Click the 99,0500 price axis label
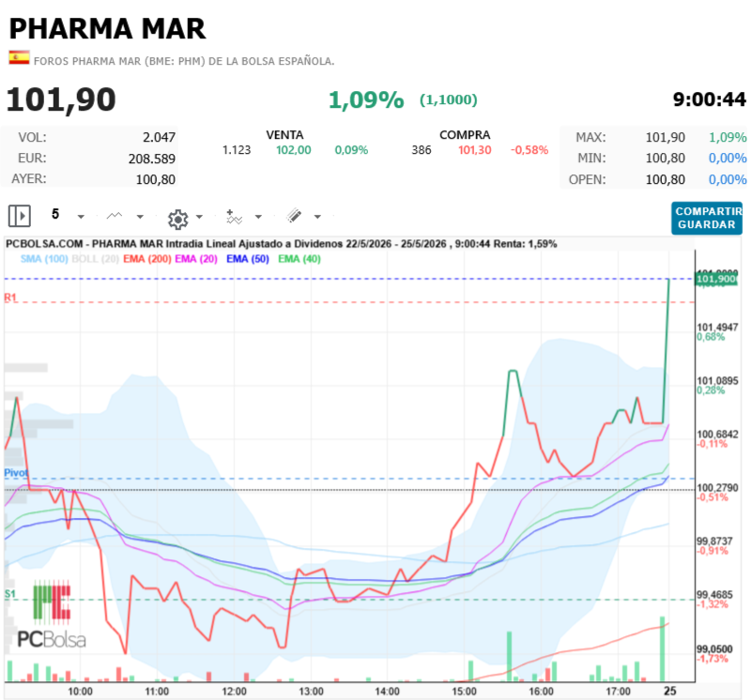The image size is (752, 700). (714, 649)
